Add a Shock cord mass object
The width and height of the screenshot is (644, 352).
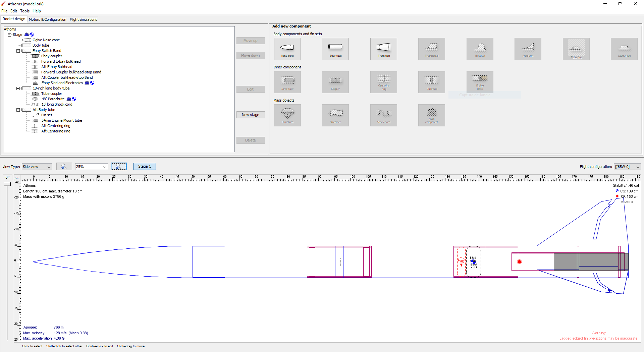pos(383,115)
